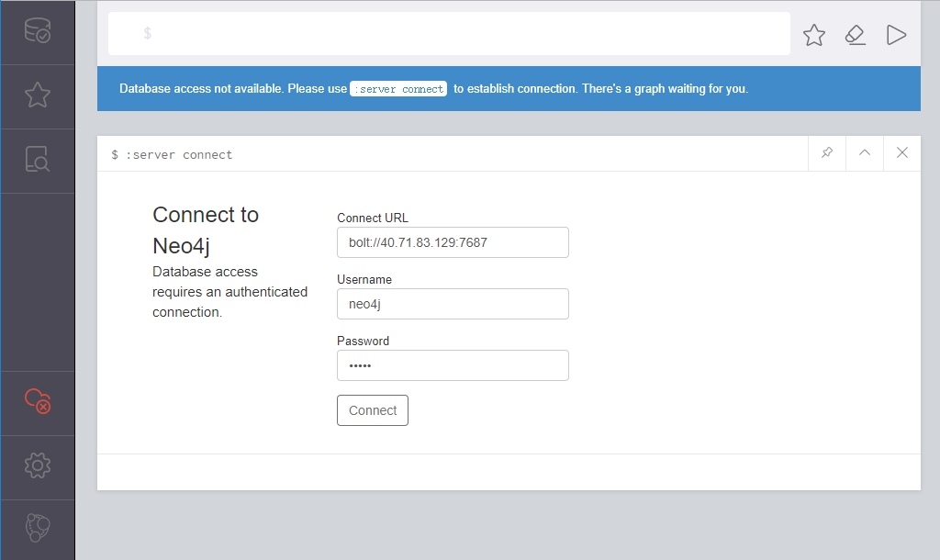940x560 pixels.
Task: Collapse the :server connect frame
Action: pyautogui.click(x=864, y=153)
